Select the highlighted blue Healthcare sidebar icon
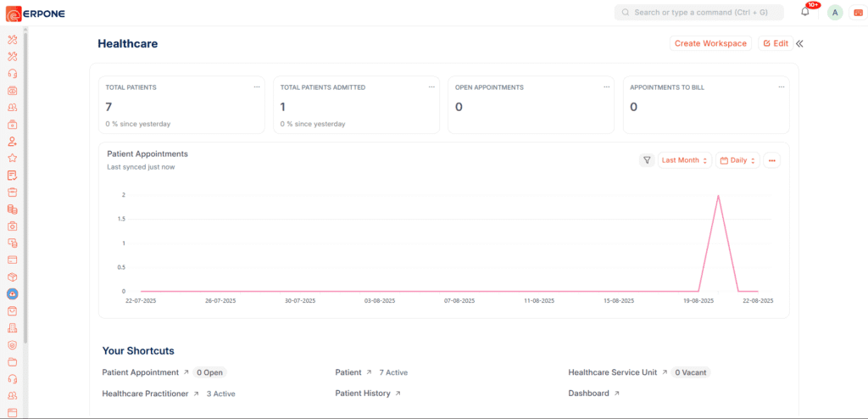The width and height of the screenshot is (868, 419). click(13, 293)
